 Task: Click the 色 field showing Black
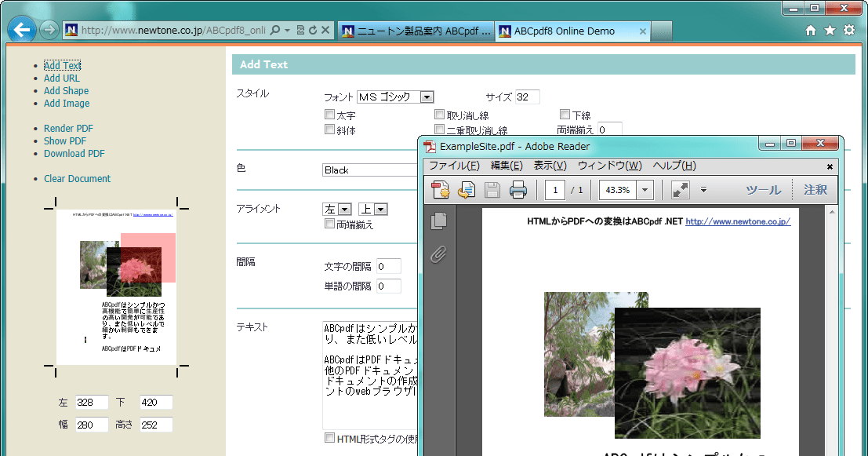click(x=369, y=170)
